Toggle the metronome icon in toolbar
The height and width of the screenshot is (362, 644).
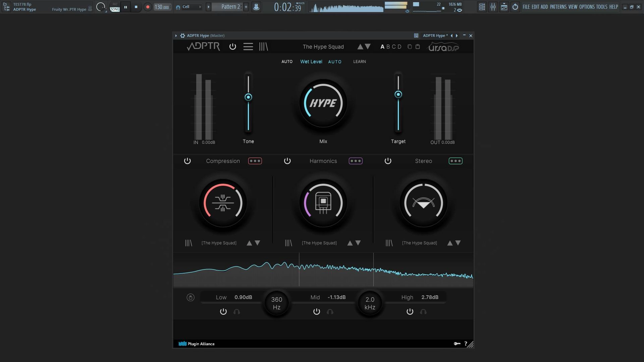pyautogui.click(x=256, y=7)
